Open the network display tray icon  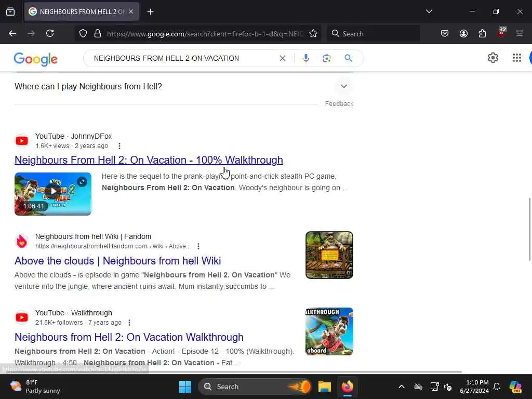[434, 387]
